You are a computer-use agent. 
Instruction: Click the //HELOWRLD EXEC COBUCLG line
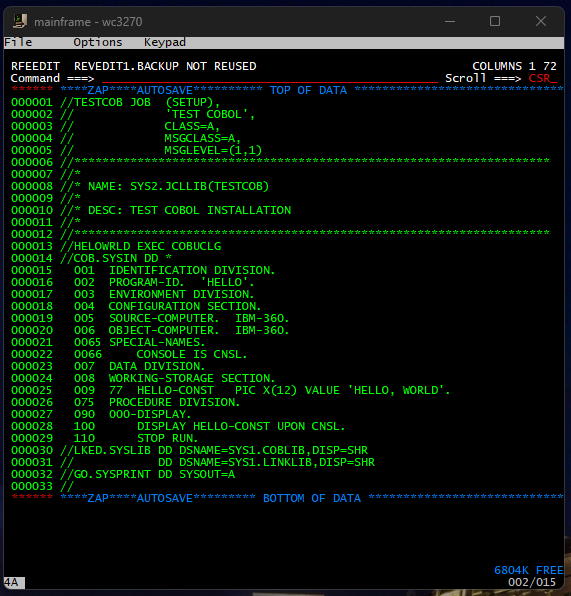click(141, 246)
